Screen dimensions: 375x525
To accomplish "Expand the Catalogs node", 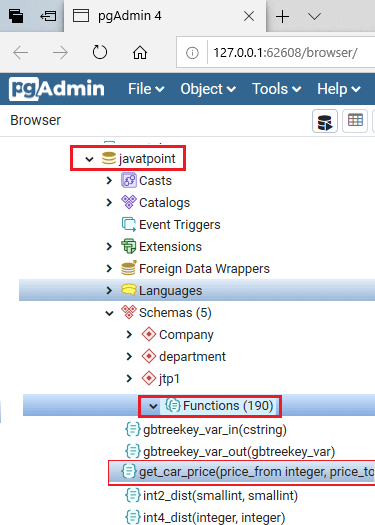I will [x=109, y=202].
